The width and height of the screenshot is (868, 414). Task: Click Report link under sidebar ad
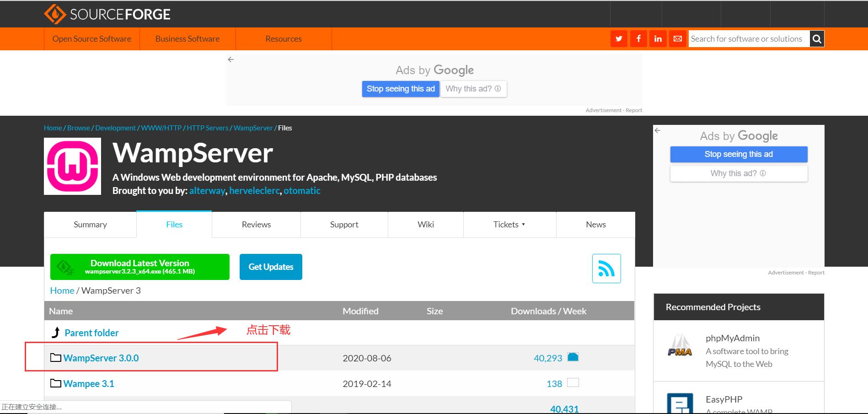816,273
